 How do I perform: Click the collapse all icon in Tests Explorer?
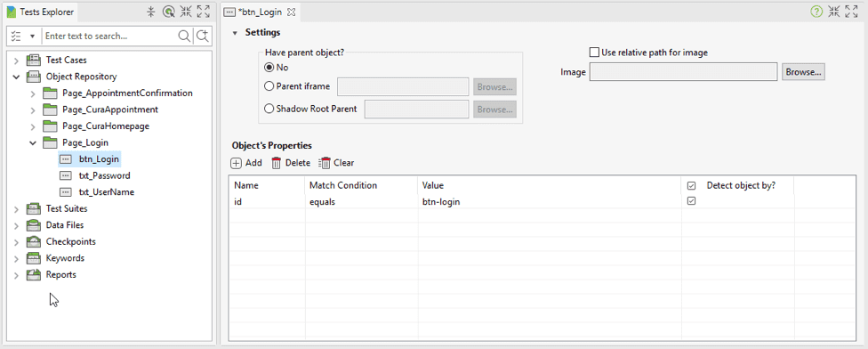(x=150, y=12)
